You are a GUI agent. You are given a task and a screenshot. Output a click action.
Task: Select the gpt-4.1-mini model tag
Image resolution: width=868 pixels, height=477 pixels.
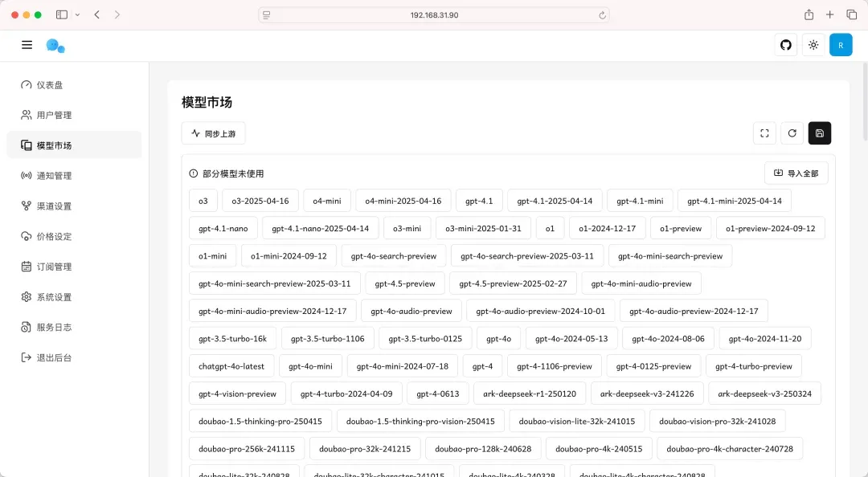640,200
